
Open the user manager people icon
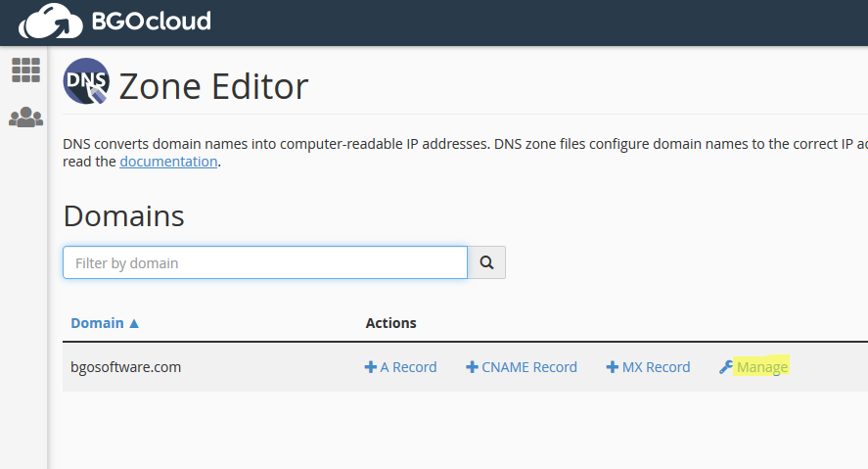pos(25,117)
